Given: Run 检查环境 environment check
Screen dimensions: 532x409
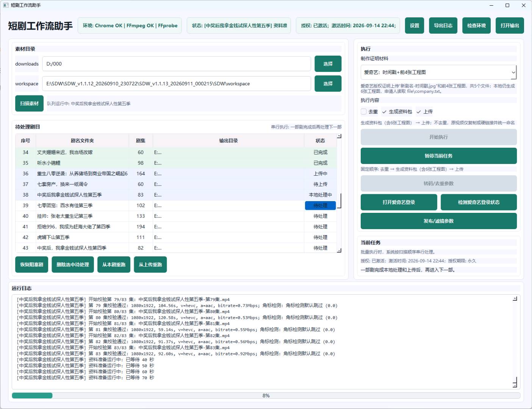Looking at the screenshot, I should click(477, 25).
